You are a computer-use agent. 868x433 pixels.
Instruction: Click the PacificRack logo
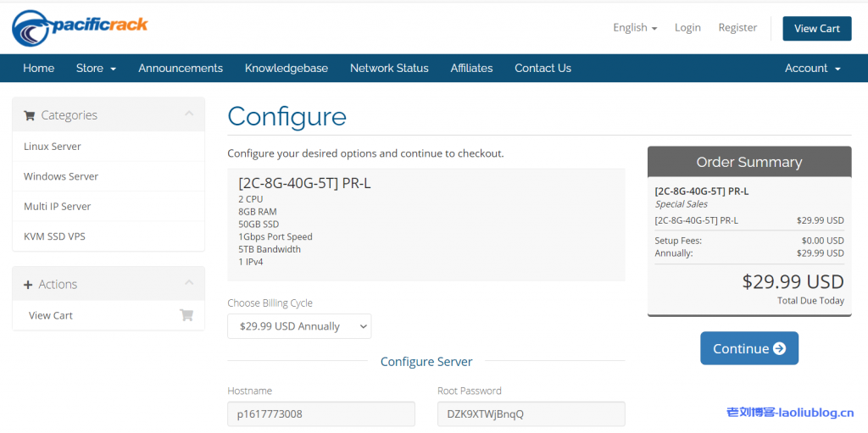[x=80, y=27]
